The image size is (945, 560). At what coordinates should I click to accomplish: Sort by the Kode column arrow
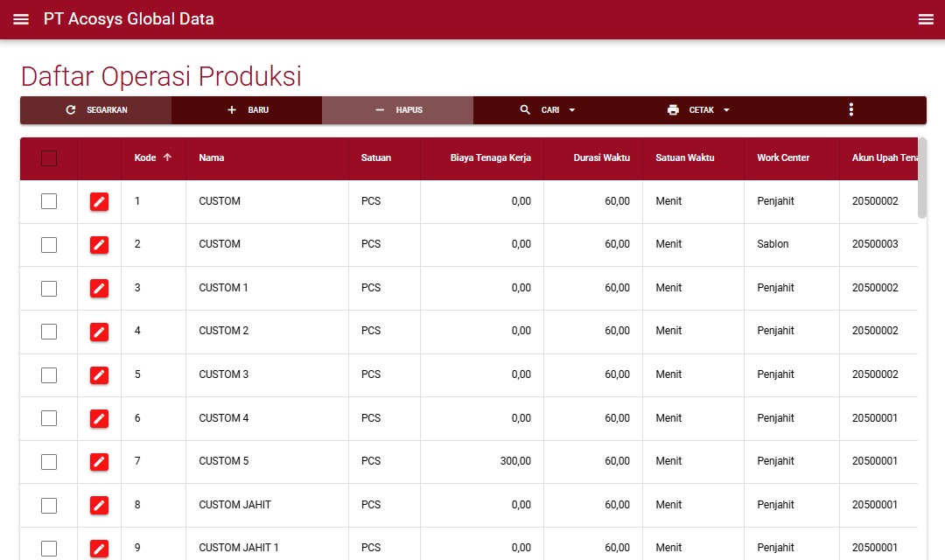coord(167,157)
